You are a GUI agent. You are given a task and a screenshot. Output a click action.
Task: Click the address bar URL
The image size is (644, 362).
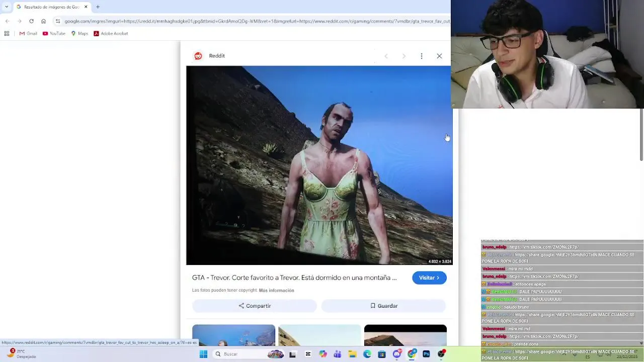[257, 21]
